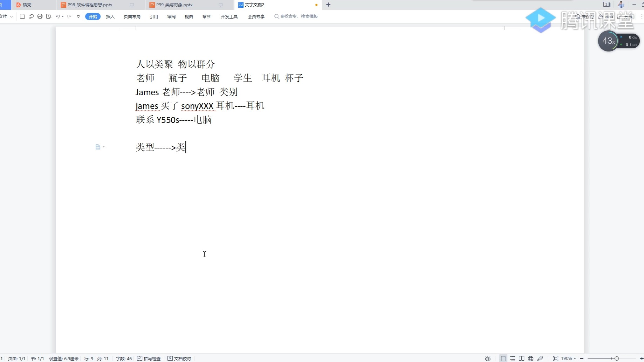644x362 pixels.
Task: Open the 190% zoom level dropdown
Action: [x=568, y=358]
